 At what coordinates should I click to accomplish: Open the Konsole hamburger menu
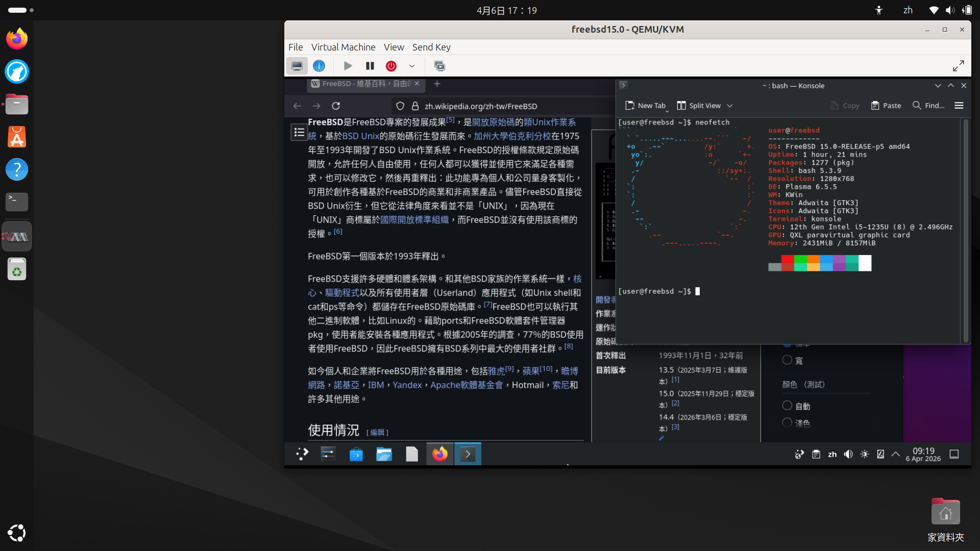959,106
